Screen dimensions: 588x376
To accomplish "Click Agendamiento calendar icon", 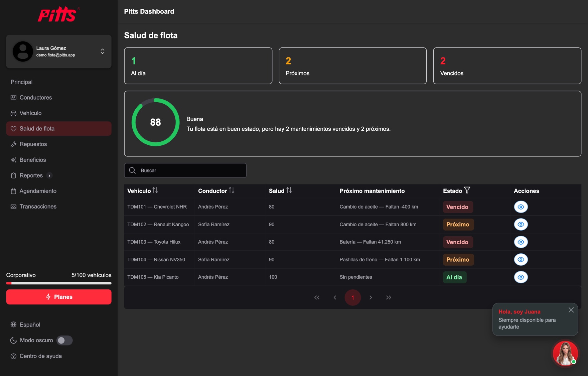I will pyautogui.click(x=13, y=191).
